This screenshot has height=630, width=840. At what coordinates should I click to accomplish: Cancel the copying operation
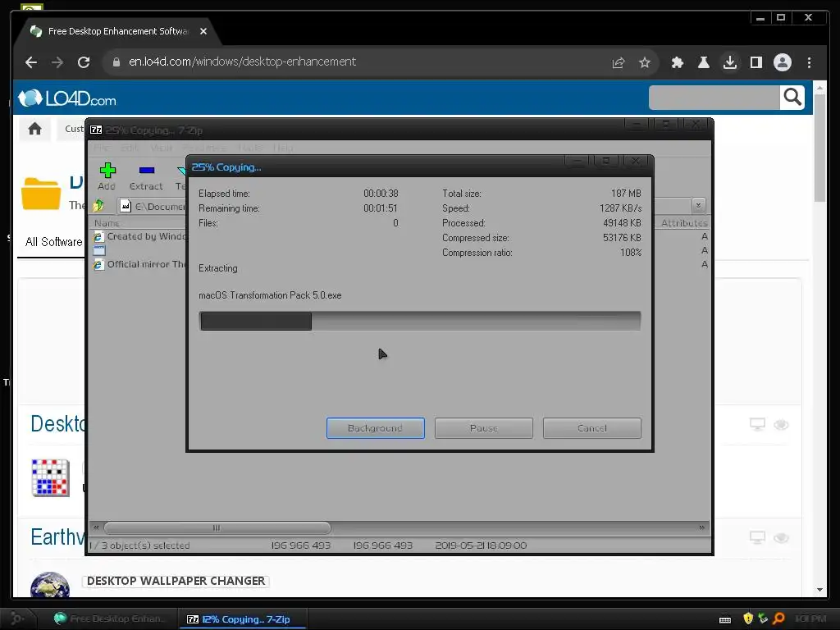point(592,428)
